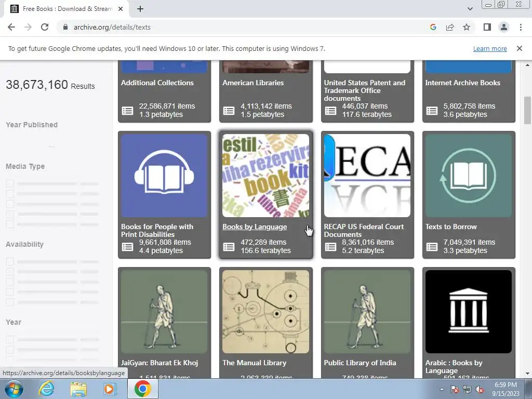This screenshot has width=532, height=399.
Task: Click the list icon on Patent and Trademark card
Action: click(x=330, y=111)
